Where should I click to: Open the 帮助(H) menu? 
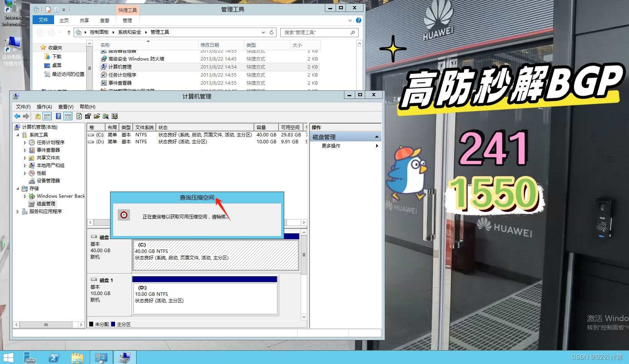point(87,107)
